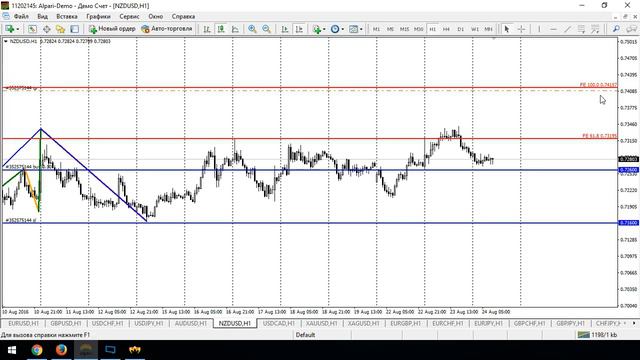
Task: Select the trendline drawing tool
Action: [x=567, y=29]
